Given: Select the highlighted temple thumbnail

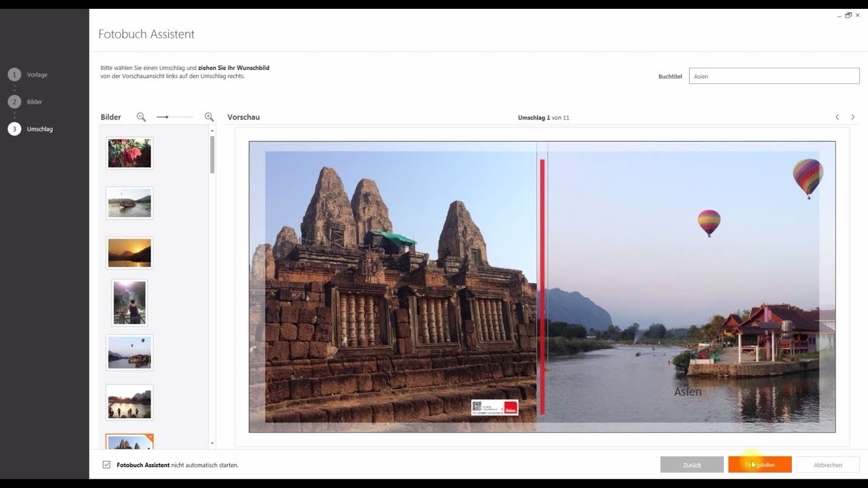Looking at the screenshot, I should coord(130,442).
